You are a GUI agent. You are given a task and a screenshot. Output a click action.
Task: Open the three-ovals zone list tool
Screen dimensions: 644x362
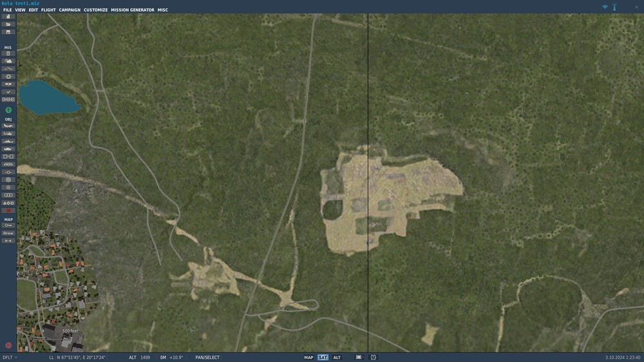(x=8, y=195)
